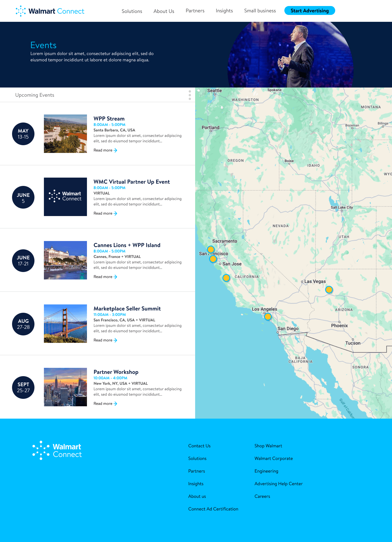
Task: Click the Santa Barbara, CA, USA location text
Action: [114, 130]
